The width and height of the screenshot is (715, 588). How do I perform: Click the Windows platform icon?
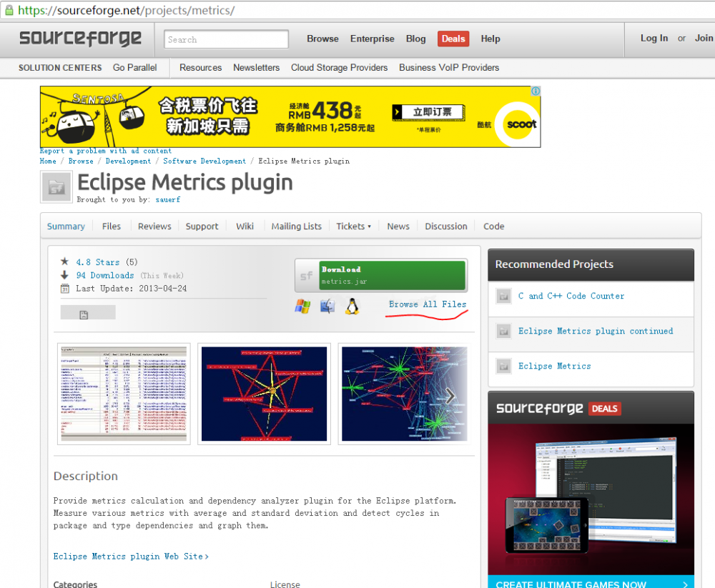(x=302, y=307)
